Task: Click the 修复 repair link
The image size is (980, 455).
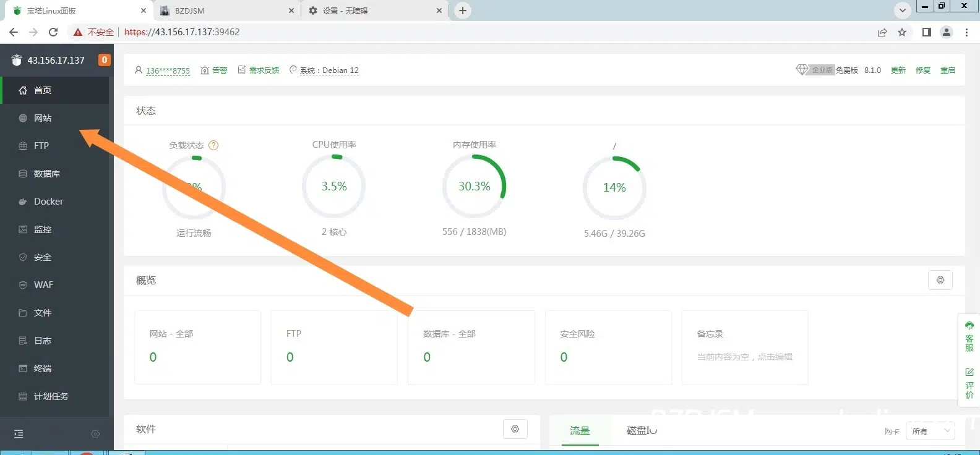Action: [923, 70]
